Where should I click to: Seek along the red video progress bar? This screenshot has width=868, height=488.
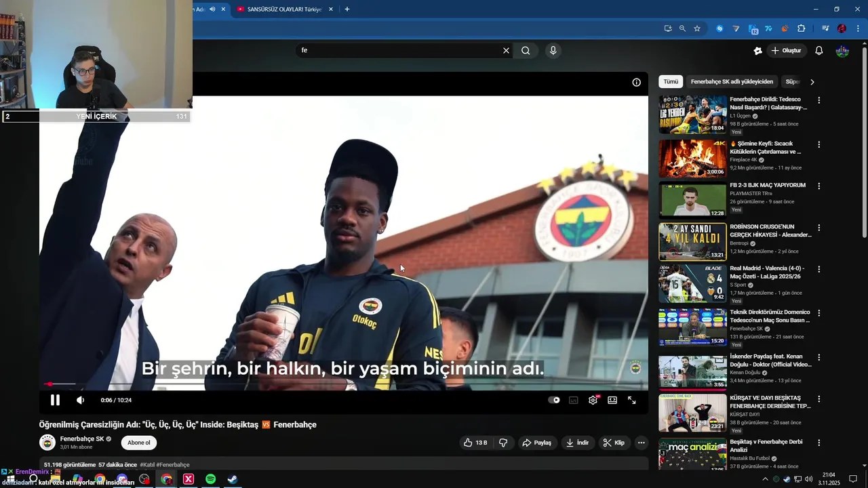pyautogui.click(x=343, y=384)
